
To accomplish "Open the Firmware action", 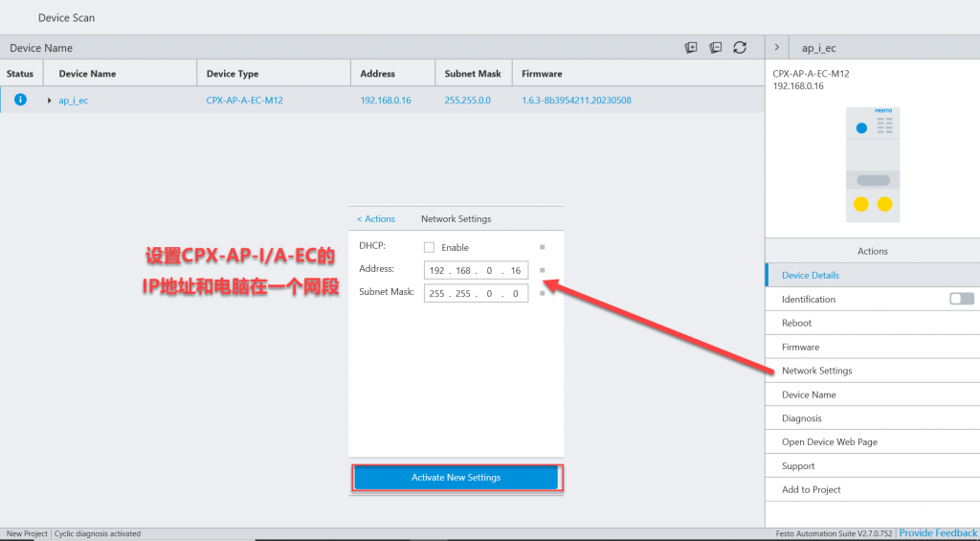I will click(x=873, y=347).
